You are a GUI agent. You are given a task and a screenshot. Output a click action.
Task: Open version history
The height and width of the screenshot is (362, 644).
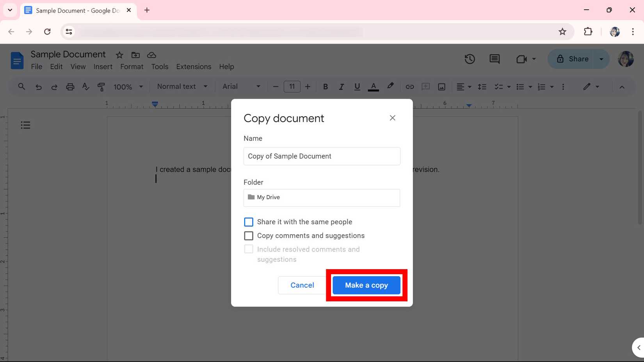[470, 59]
